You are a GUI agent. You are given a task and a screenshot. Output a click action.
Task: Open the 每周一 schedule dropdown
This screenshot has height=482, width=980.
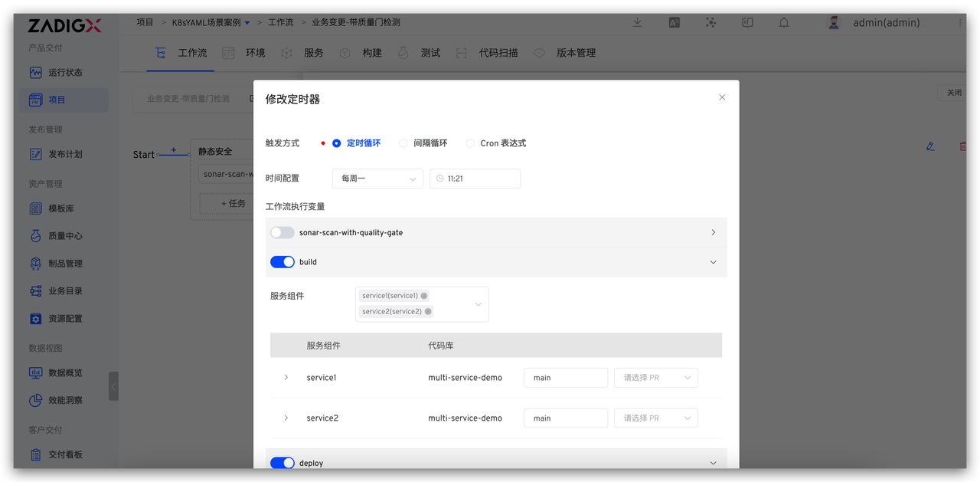pyautogui.click(x=377, y=178)
